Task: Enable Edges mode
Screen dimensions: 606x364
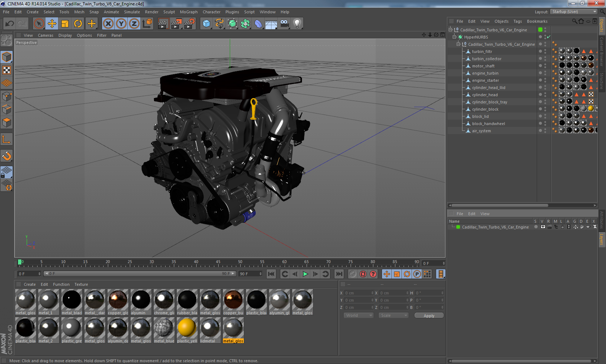Action: coord(6,110)
